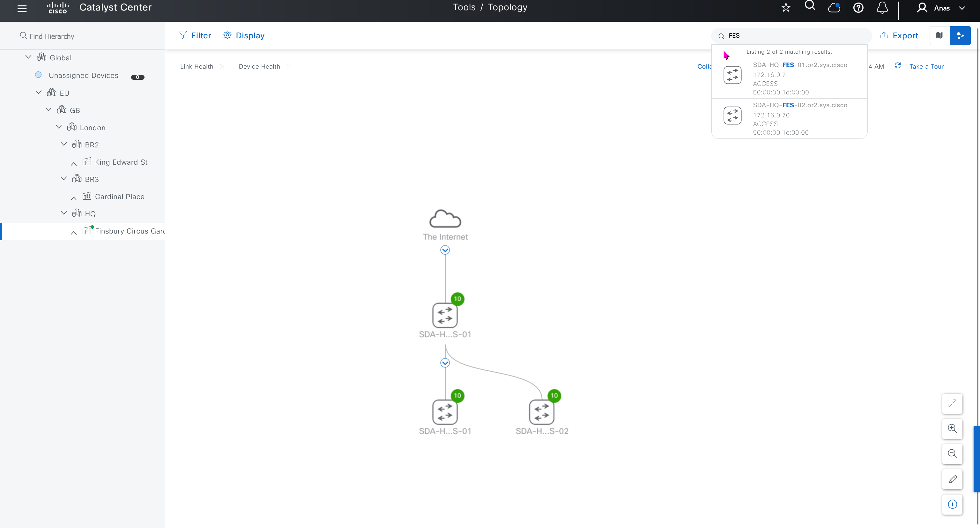Expand the chevron below The Internet cloud

(445, 250)
